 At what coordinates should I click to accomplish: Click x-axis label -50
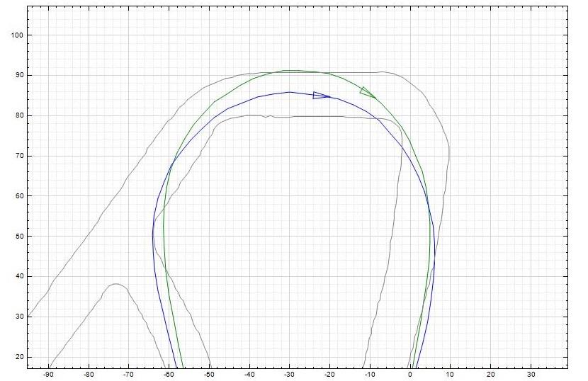(x=209, y=375)
